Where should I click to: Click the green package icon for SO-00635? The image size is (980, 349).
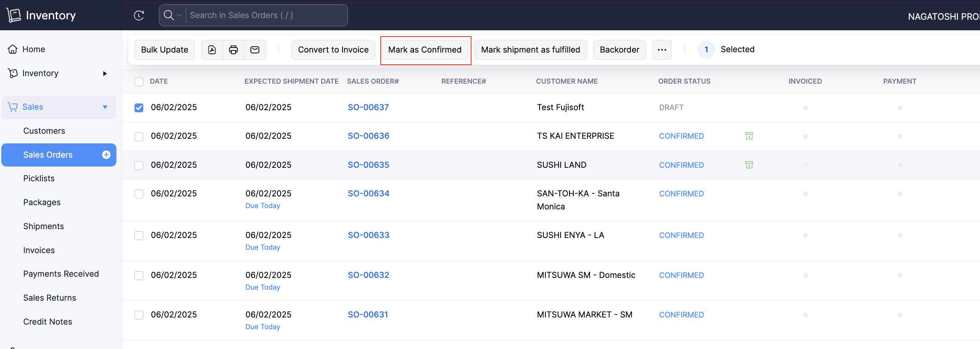click(749, 165)
